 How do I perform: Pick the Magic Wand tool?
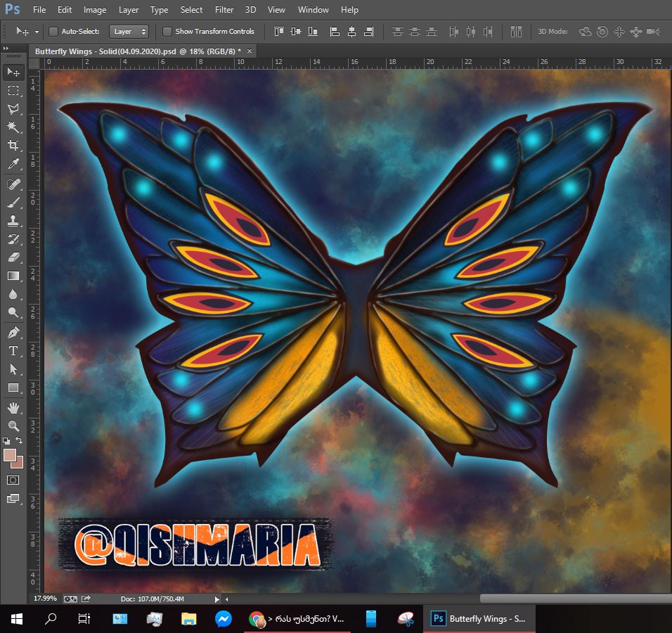pyautogui.click(x=13, y=127)
